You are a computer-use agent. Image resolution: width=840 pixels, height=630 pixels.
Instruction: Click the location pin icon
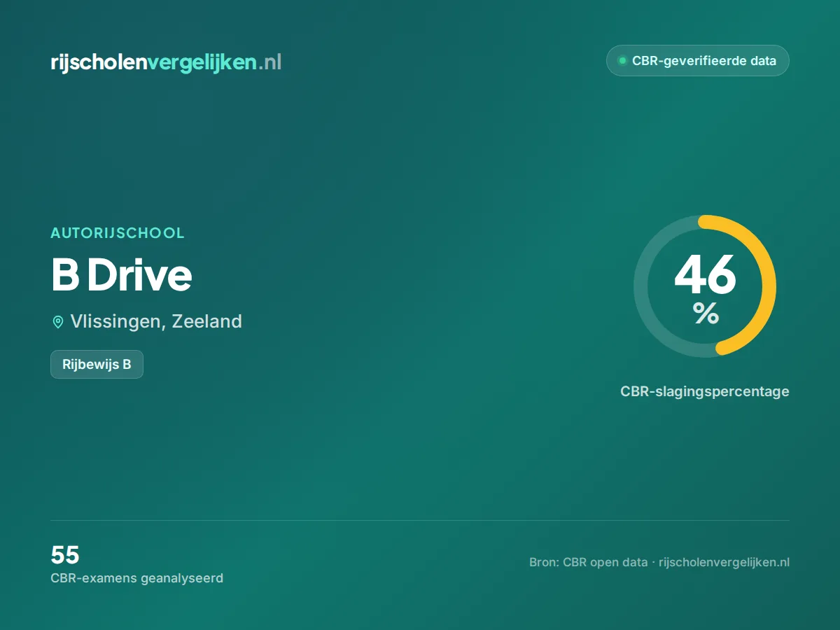click(x=58, y=322)
